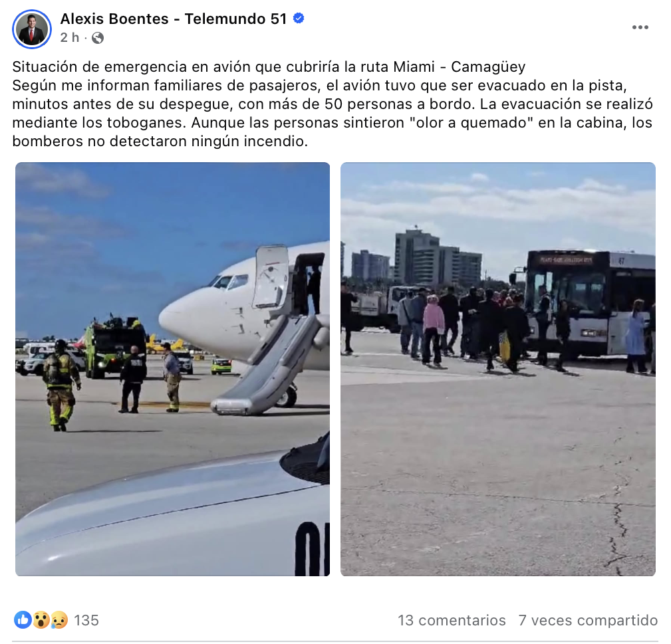Image resolution: width=671 pixels, height=644 pixels.
Task: Click the person in pink hoodie in right photo
Action: coord(433,329)
